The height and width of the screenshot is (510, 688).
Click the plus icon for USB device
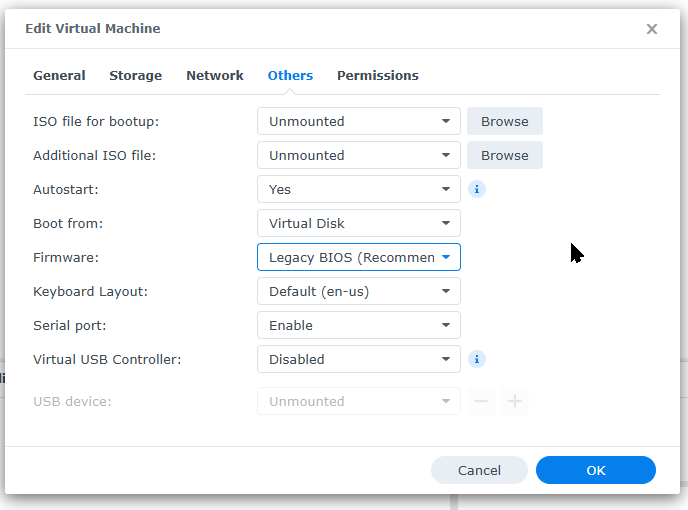point(515,401)
